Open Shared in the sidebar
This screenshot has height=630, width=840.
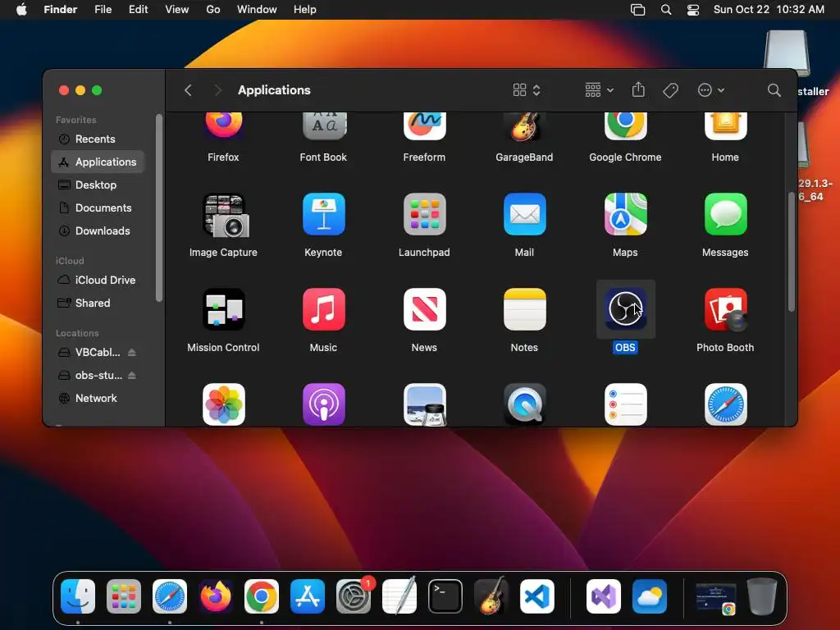tap(98, 303)
